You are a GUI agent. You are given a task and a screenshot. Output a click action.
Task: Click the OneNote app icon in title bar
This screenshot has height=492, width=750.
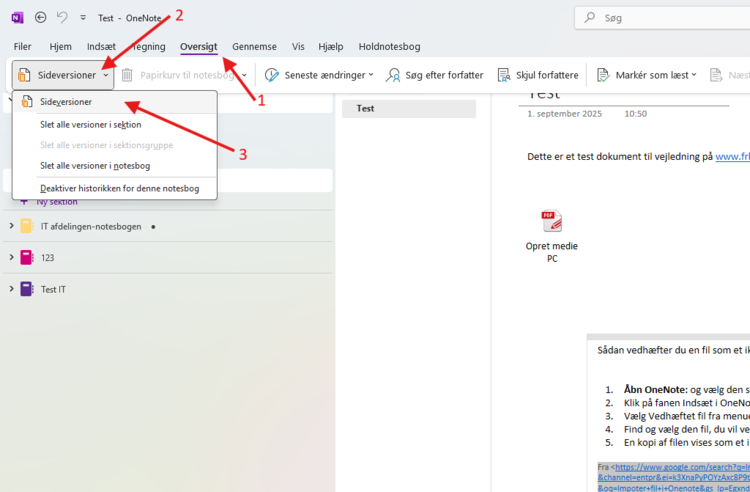pos(17,17)
